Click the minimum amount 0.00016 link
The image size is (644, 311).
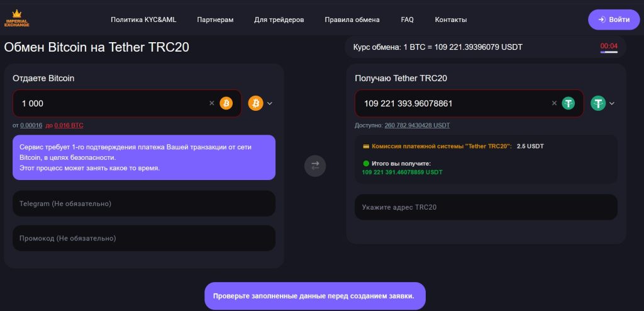(x=31, y=125)
